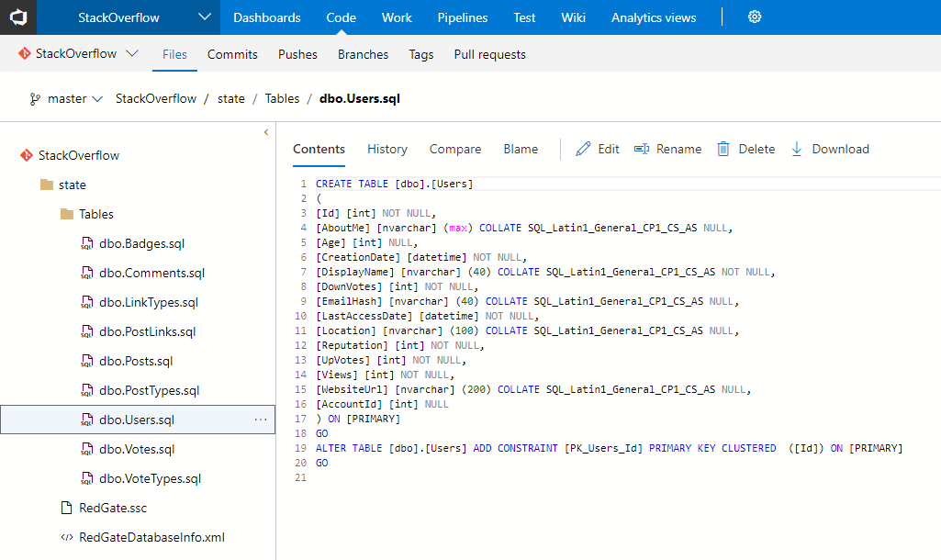Open the Dashboards hub

point(266,17)
